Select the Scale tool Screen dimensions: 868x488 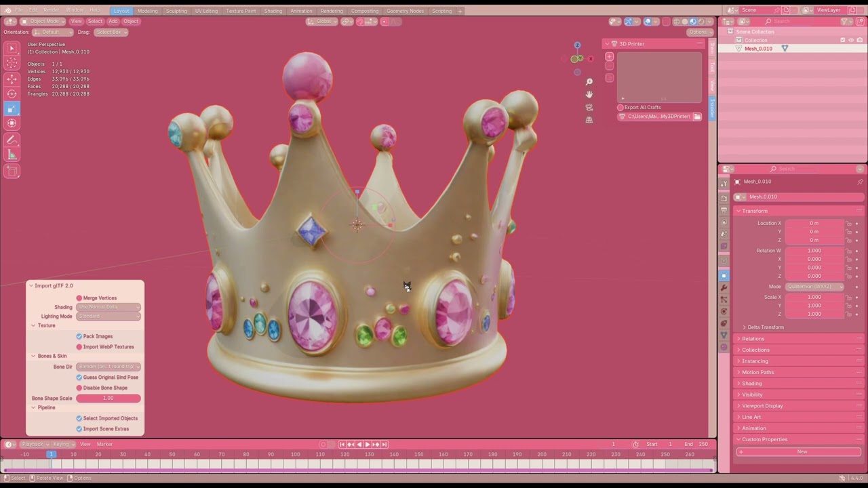coord(12,108)
